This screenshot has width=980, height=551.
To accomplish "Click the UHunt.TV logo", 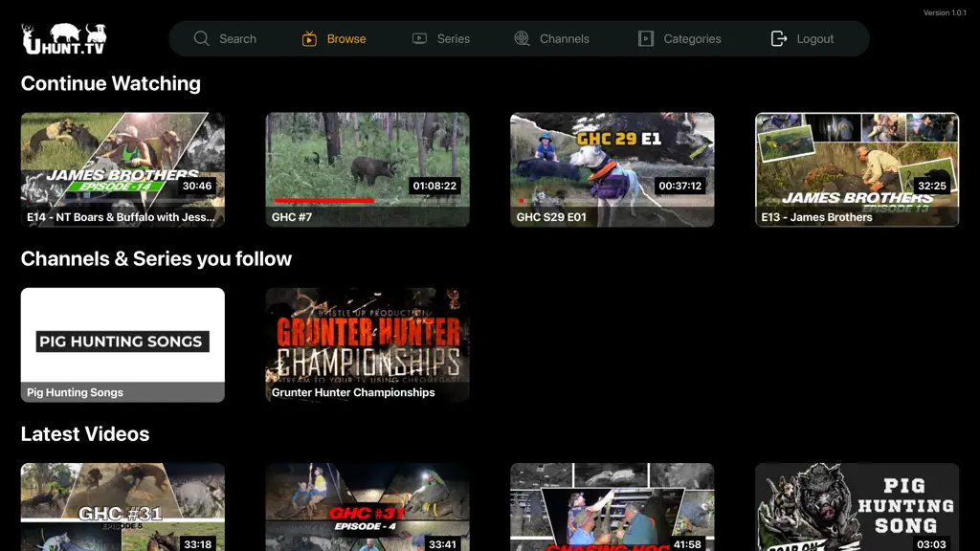I will click(64, 38).
